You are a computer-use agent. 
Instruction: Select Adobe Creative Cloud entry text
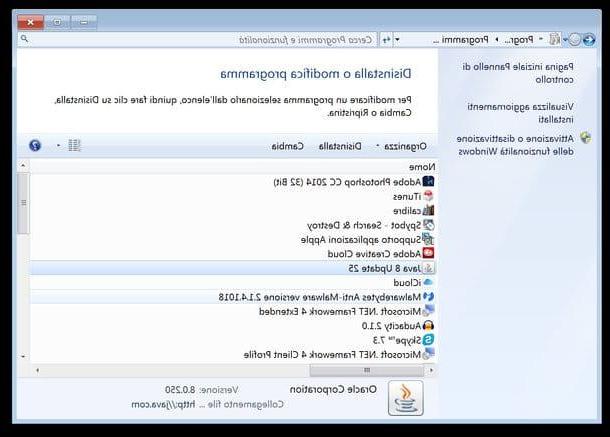(x=374, y=254)
